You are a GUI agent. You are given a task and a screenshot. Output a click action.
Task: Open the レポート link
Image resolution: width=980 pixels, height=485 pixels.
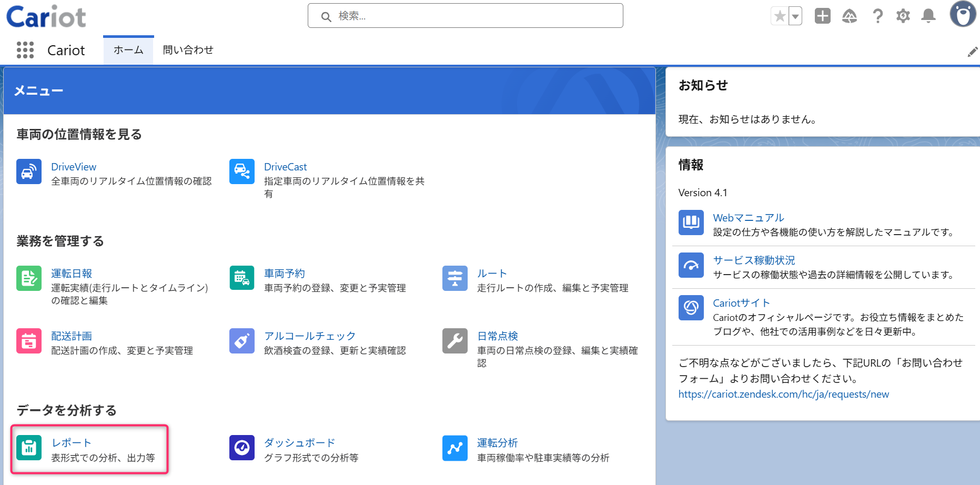coord(72,443)
